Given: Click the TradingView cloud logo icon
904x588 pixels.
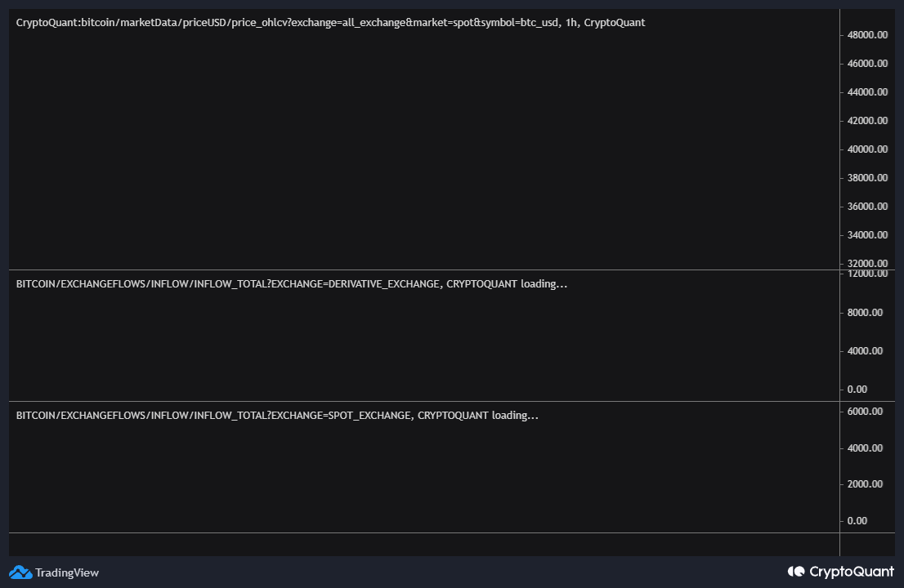Looking at the screenshot, I should (20, 572).
